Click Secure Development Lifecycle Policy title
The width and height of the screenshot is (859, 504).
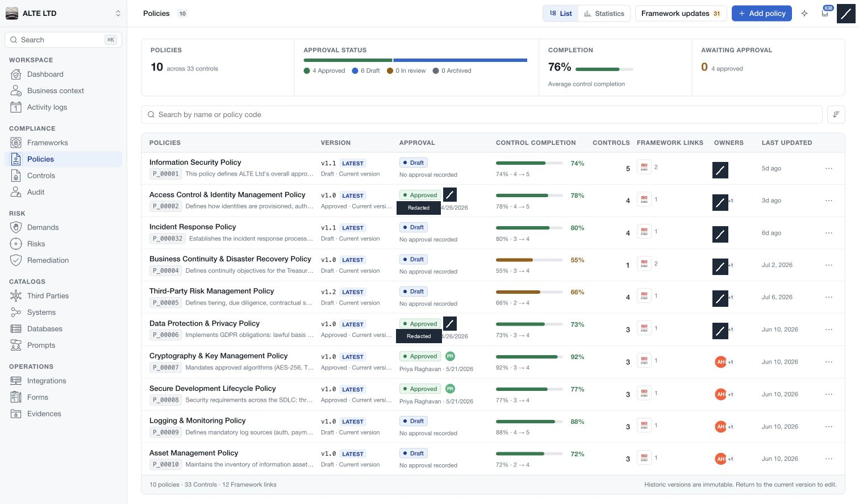tap(212, 388)
